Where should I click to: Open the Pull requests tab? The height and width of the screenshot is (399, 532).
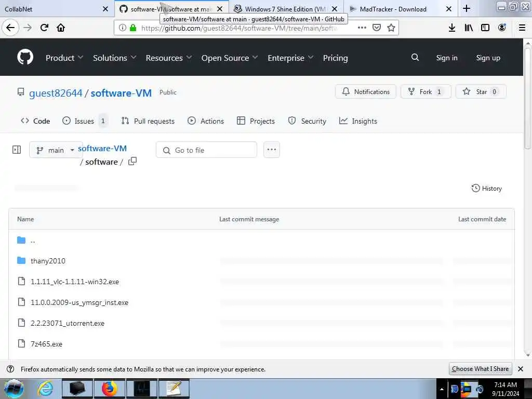[x=148, y=121]
